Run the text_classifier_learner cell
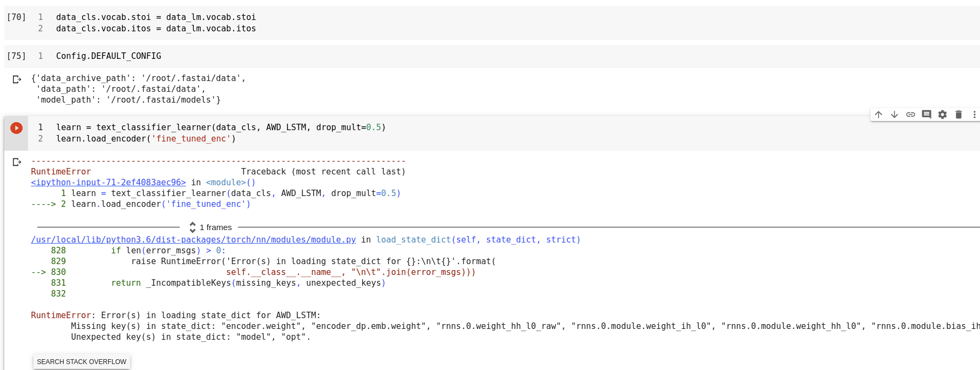Image resolution: width=980 pixels, height=370 pixels. (x=17, y=128)
